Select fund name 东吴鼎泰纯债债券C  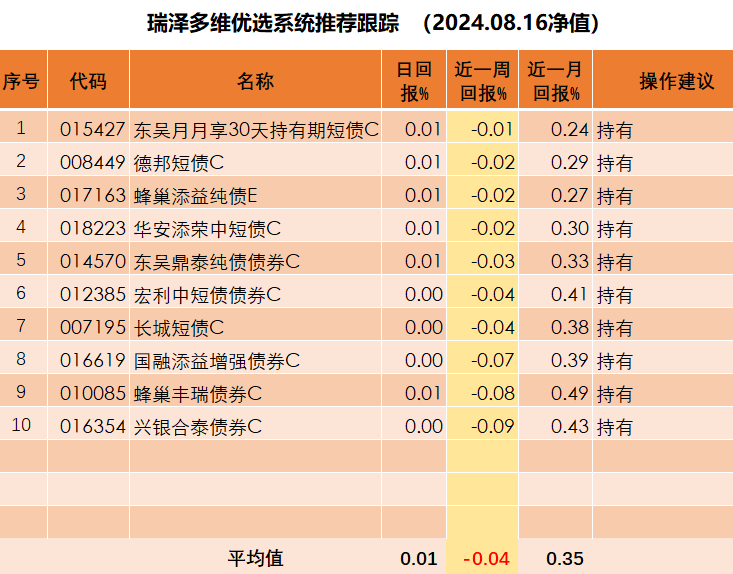click(217, 262)
